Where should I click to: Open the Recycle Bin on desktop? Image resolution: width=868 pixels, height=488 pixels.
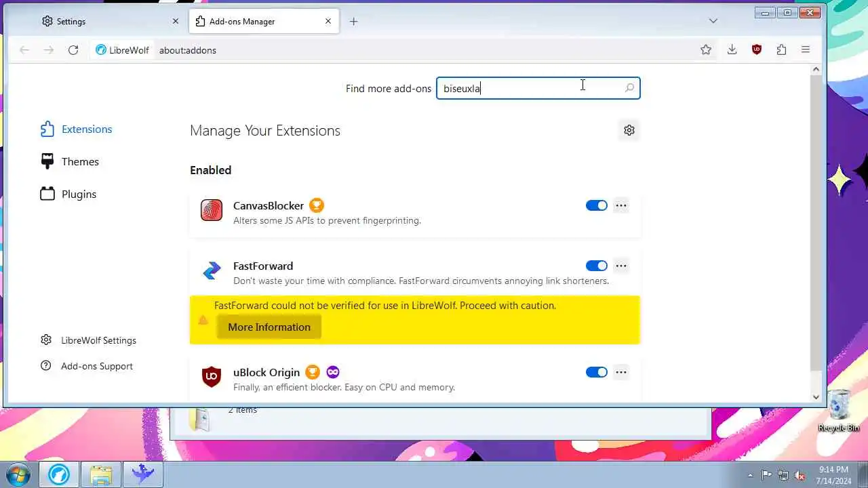[839, 411]
